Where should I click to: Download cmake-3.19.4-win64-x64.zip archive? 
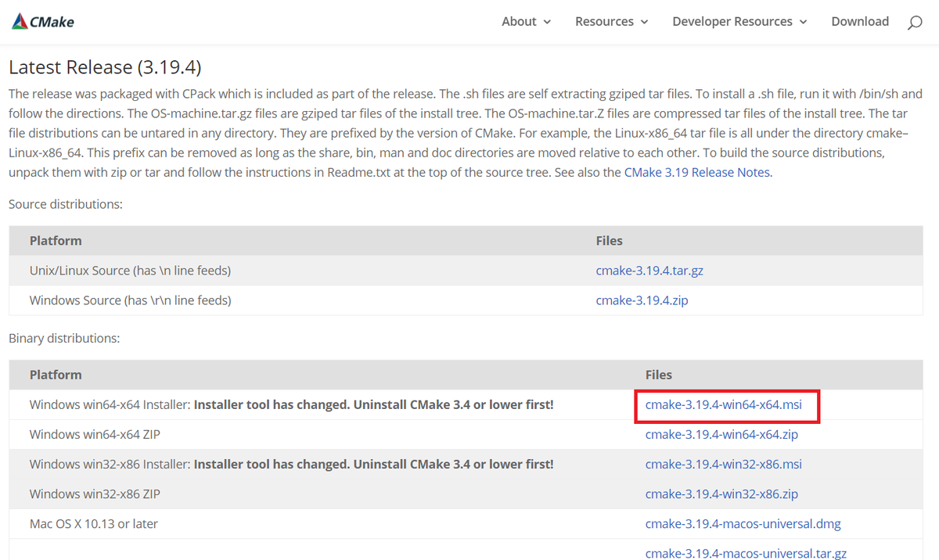point(721,434)
